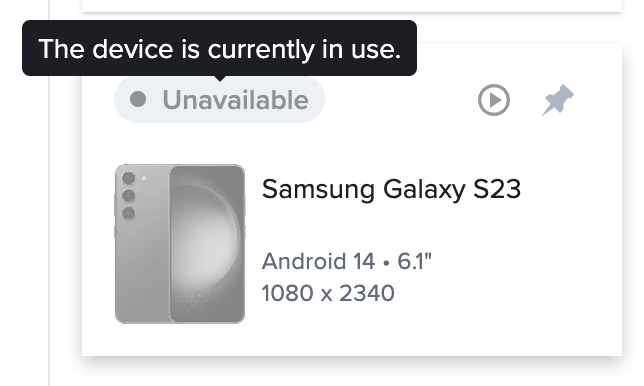Pin the Samsung Galaxy S23 device
This screenshot has width=644, height=386.
tap(558, 100)
